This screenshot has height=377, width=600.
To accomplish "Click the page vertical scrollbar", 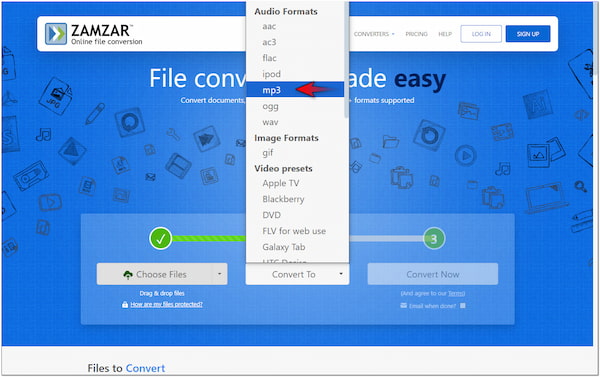I will [596, 38].
